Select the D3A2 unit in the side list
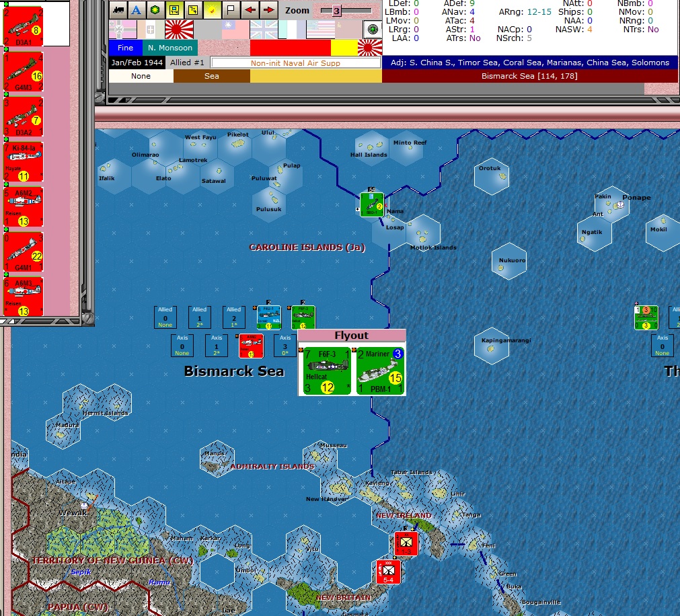Image resolution: width=680 pixels, height=616 pixels. [24, 116]
